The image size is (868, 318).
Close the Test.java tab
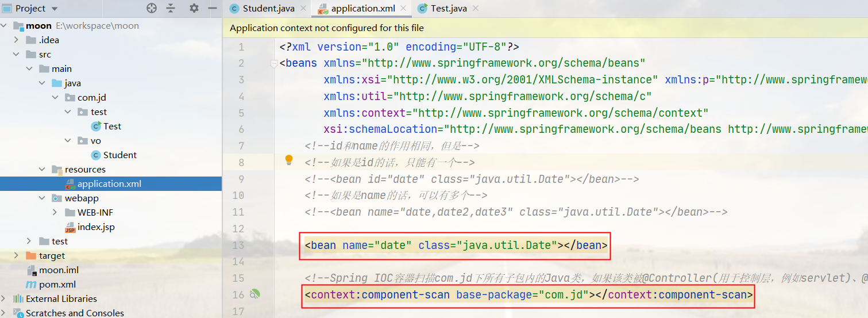pos(475,9)
